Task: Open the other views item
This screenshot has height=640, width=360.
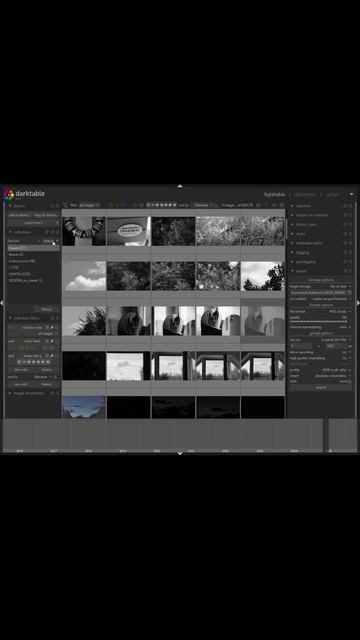Action: pos(332,194)
